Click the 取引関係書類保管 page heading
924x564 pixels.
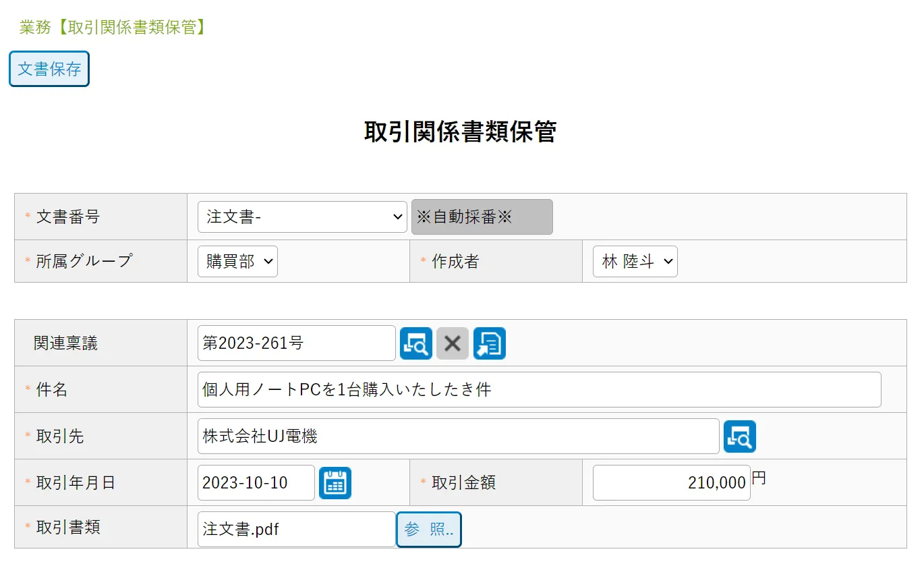461,132
